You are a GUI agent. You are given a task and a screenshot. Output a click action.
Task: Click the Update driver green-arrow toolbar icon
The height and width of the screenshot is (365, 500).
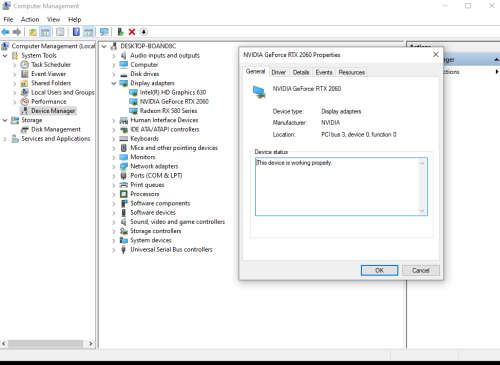pos(120,32)
